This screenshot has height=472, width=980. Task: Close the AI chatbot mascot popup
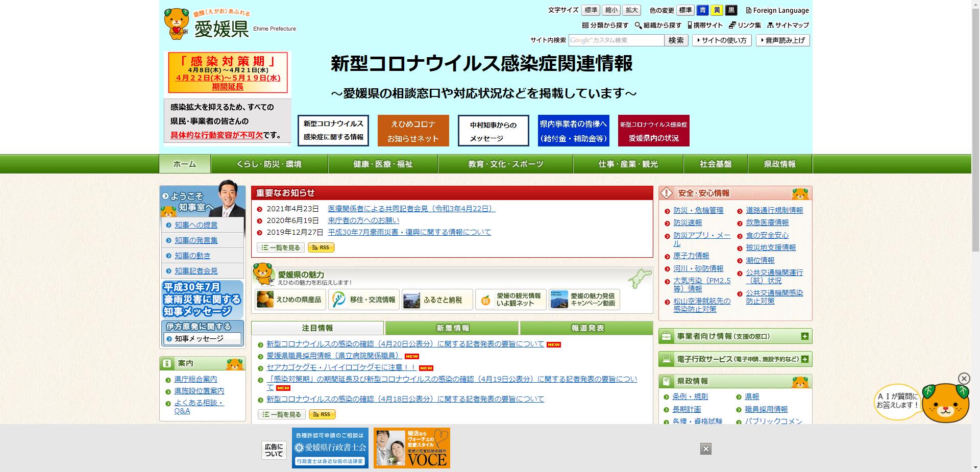(x=964, y=378)
